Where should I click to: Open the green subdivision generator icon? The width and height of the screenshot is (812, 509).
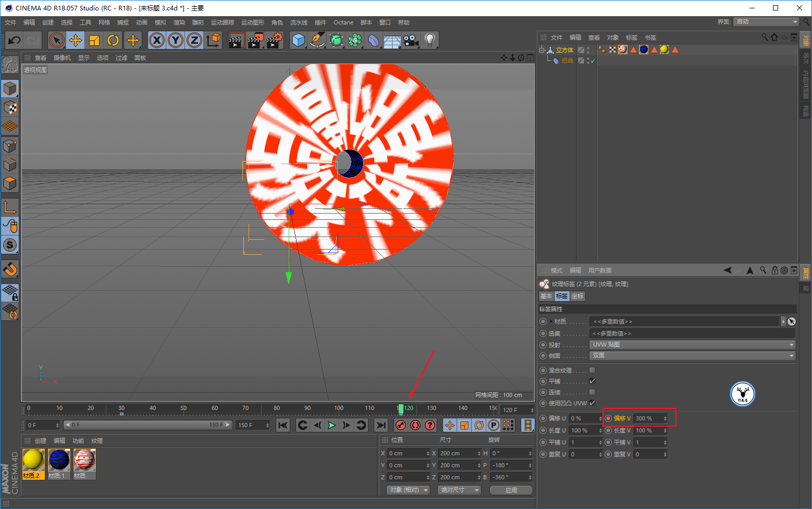[336, 40]
